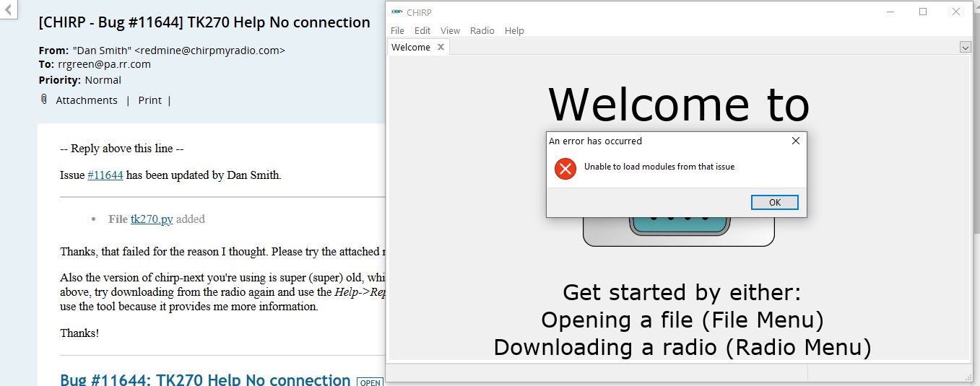Click OK in the error dialog
The width and height of the screenshot is (980, 386).
click(774, 202)
